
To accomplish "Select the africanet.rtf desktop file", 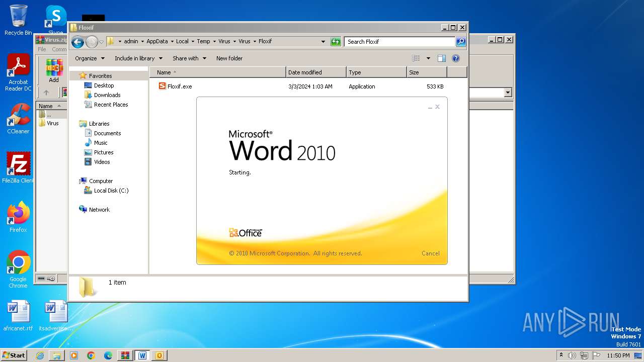I will click(18, 316).
